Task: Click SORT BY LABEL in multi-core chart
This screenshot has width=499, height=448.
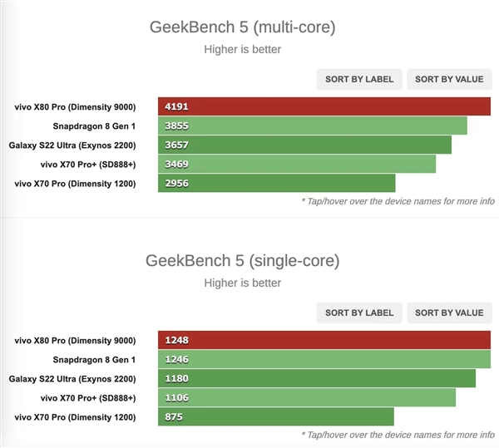Action: tap(359, 79)
